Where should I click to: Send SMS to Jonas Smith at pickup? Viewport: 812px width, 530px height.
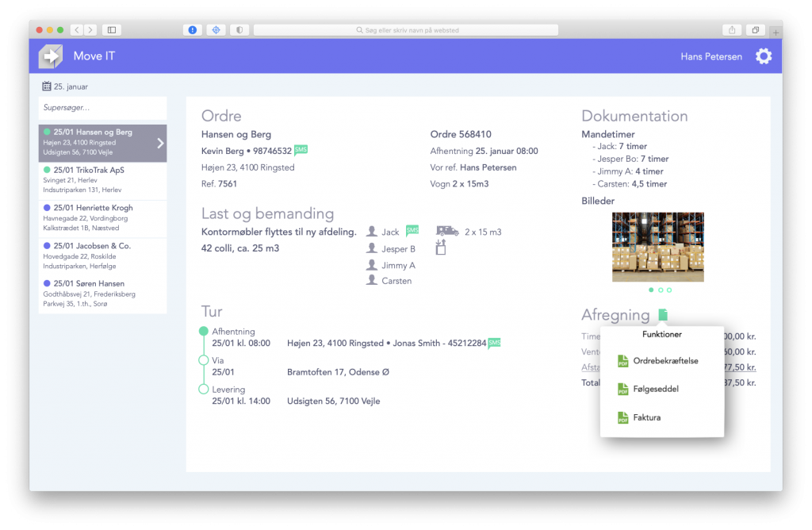[495, 343]
